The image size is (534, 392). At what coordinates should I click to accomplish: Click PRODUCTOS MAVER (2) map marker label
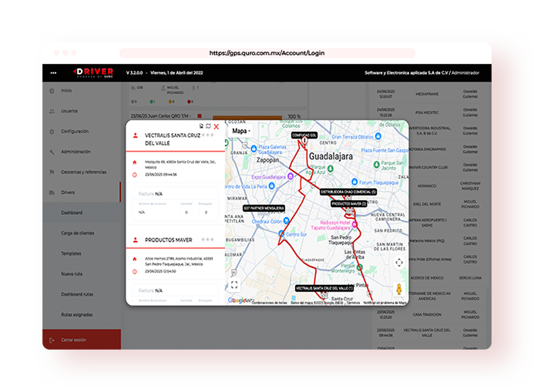coord(349,204)
